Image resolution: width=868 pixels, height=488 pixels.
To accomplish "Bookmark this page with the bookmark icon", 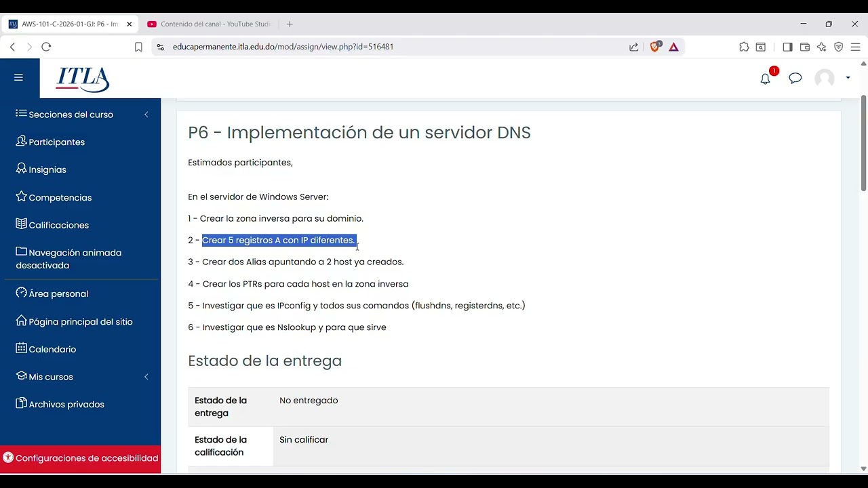I will [138, 47].
